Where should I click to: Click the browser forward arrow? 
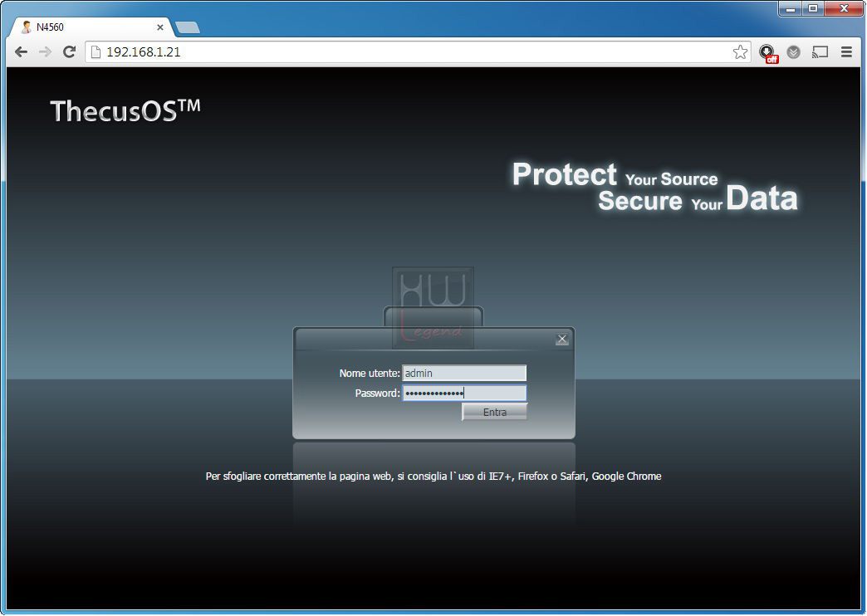tap(45, 52)
